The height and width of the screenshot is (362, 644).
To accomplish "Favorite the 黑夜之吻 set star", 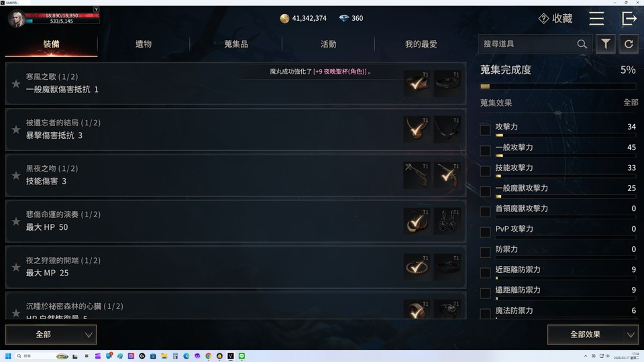I will point(16,176).
